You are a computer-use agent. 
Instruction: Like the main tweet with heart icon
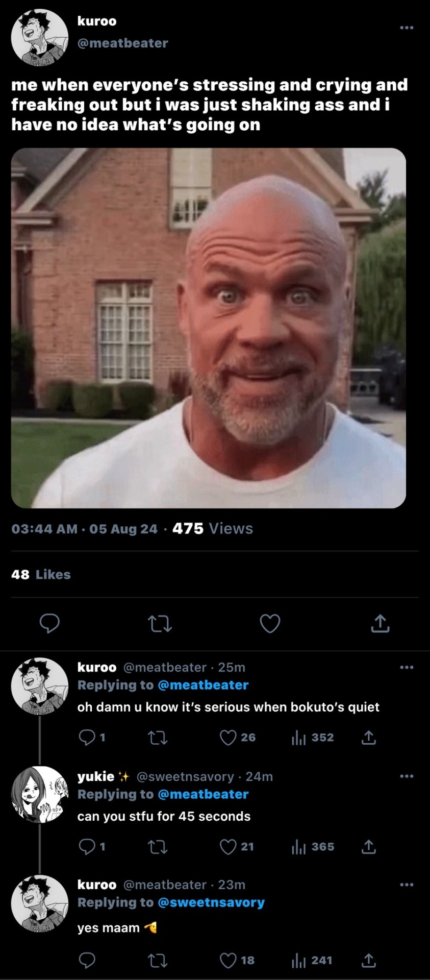[x=270, y=623]
